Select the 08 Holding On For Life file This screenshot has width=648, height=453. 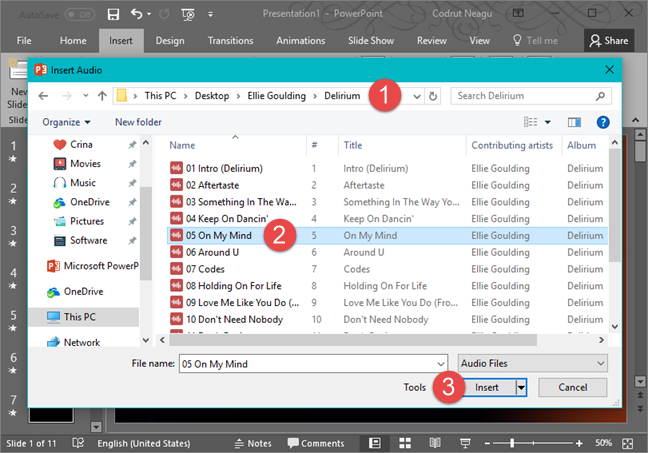[226, 286]
